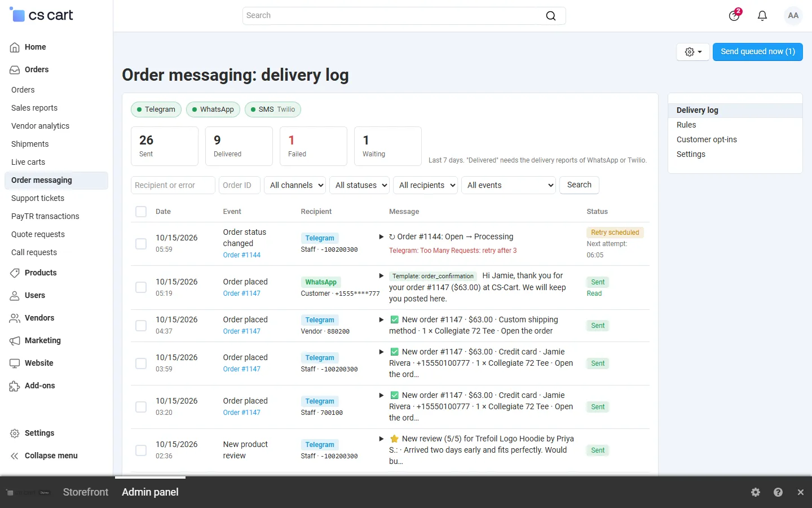Open the notifications bell
Image resolution: width=812 pixels, height=508 pixels.
click(762, 16)
